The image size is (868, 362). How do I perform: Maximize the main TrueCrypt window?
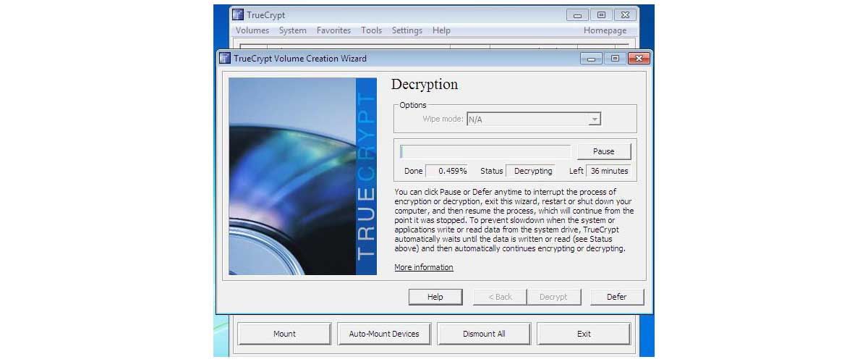[601, 14]
